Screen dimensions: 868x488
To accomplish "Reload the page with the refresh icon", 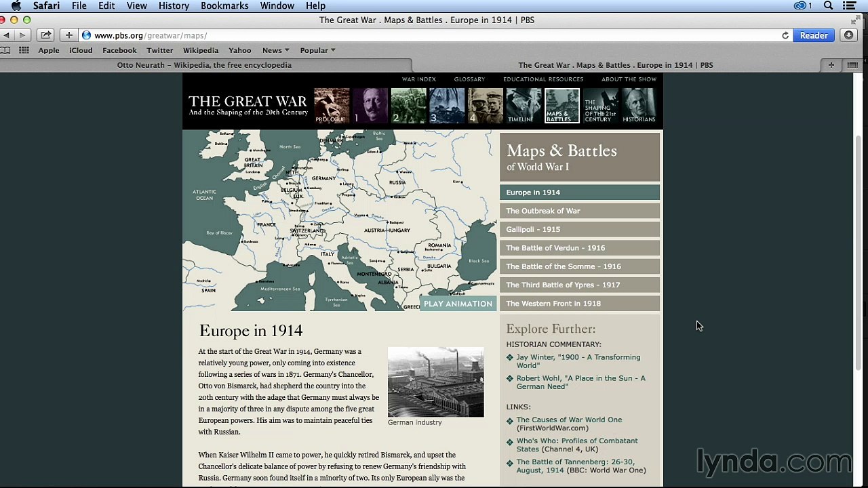I will tap(785, 35).
